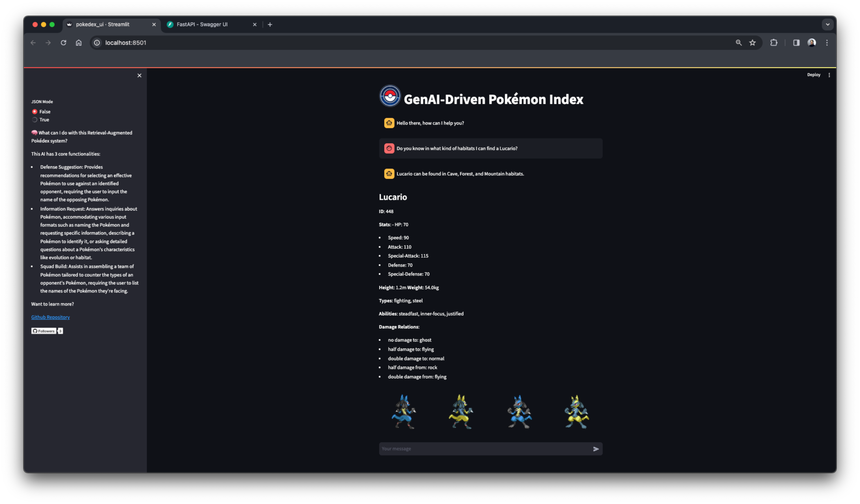
Task: Open Chrome three-dot menu
Action: coord(827,43)
